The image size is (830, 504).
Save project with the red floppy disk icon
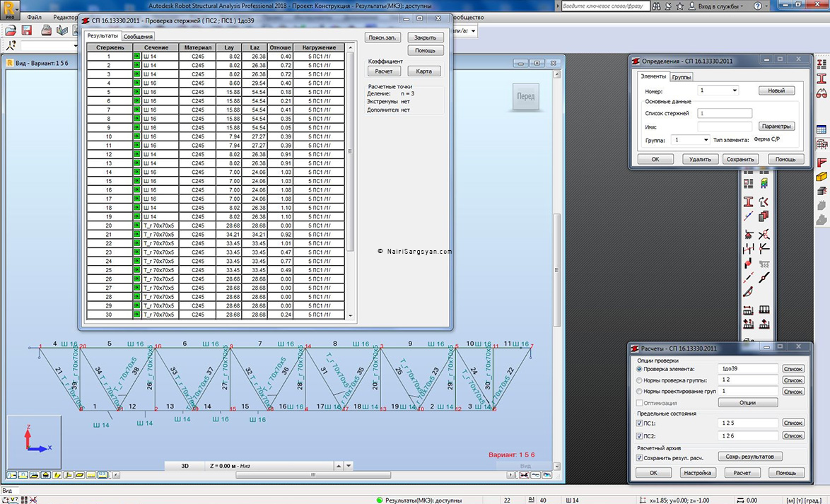tap(26, 30)
